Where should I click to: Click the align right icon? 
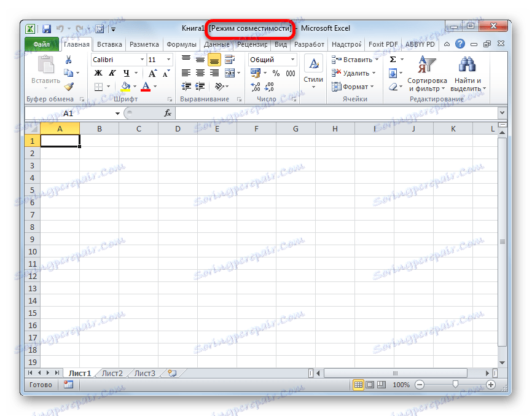(x=214, y=73)
